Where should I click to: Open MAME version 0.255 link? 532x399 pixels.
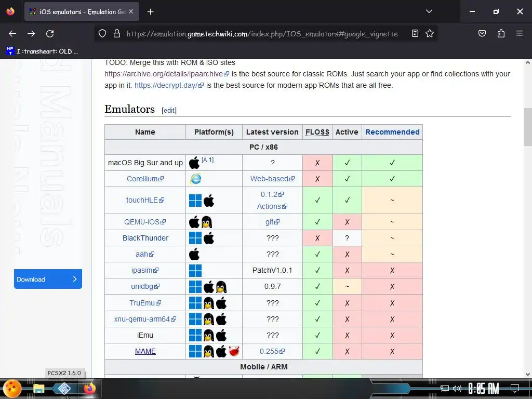click(272, 352)
